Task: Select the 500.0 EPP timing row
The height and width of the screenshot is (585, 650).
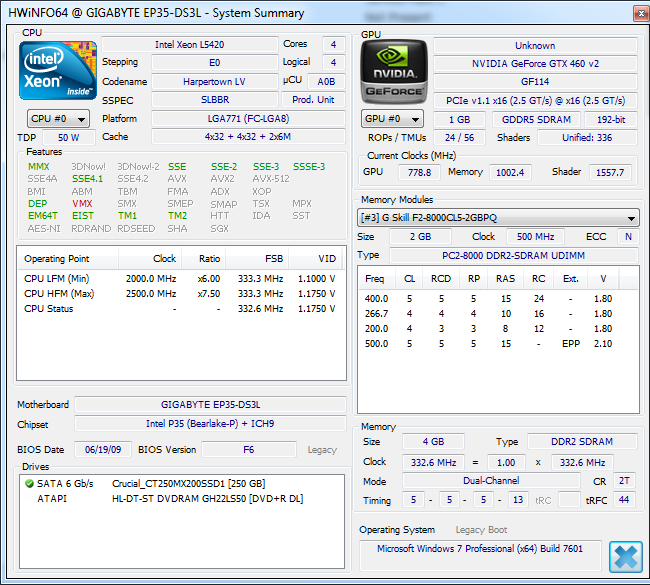Action: [498, 343]
